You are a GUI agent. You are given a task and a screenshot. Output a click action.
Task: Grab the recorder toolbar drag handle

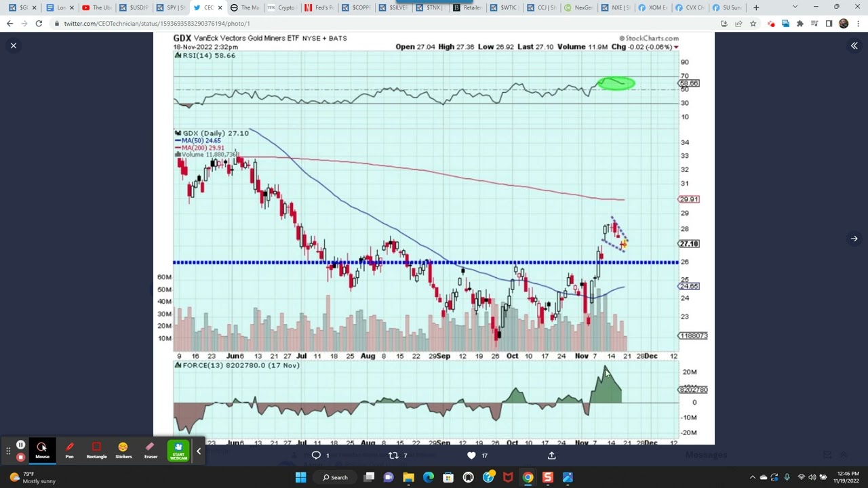point(8,451)
